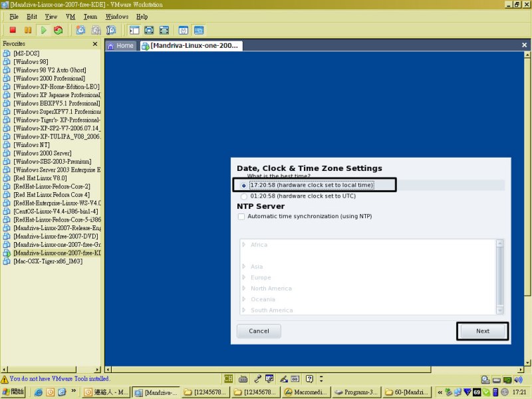
Task: Open the Snapshot Manager toolbar icon
Action: 111,30
